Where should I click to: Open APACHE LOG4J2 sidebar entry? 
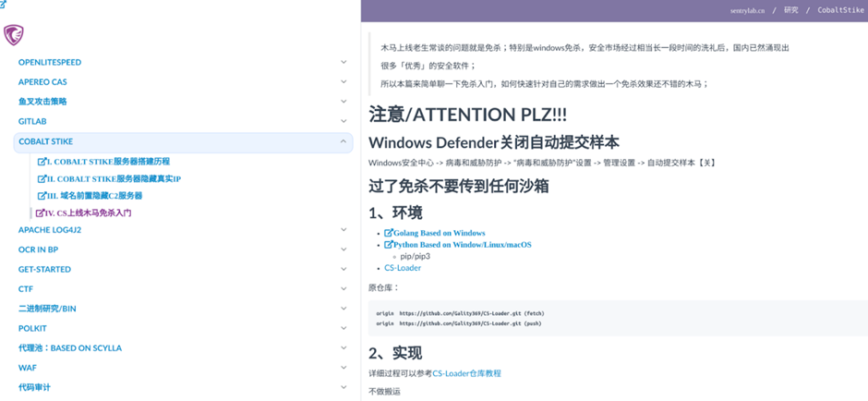pos(50,230)
